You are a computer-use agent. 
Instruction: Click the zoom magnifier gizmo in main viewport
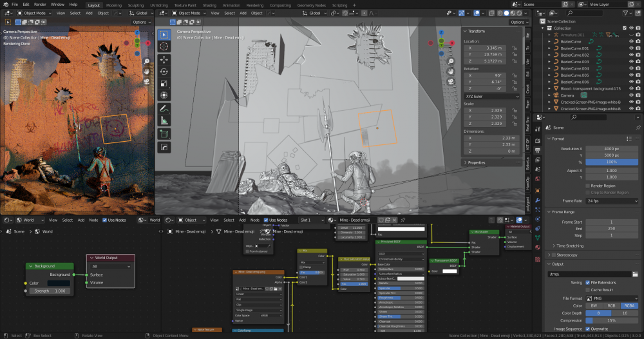[451, 61]
